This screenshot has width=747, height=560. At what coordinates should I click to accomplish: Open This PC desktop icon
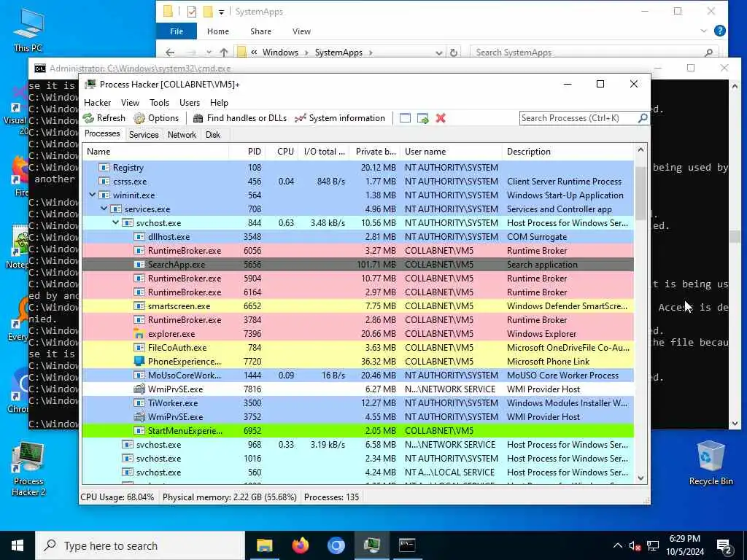(x=28, y=29)
